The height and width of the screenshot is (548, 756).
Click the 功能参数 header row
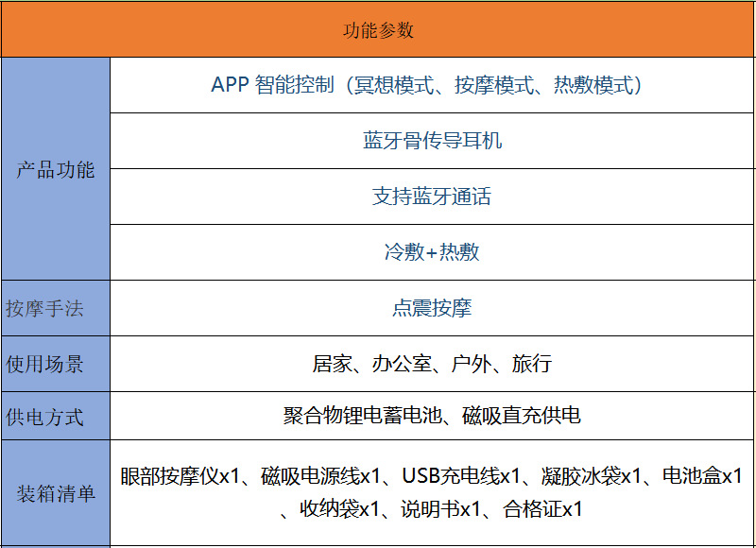[378, 27]
